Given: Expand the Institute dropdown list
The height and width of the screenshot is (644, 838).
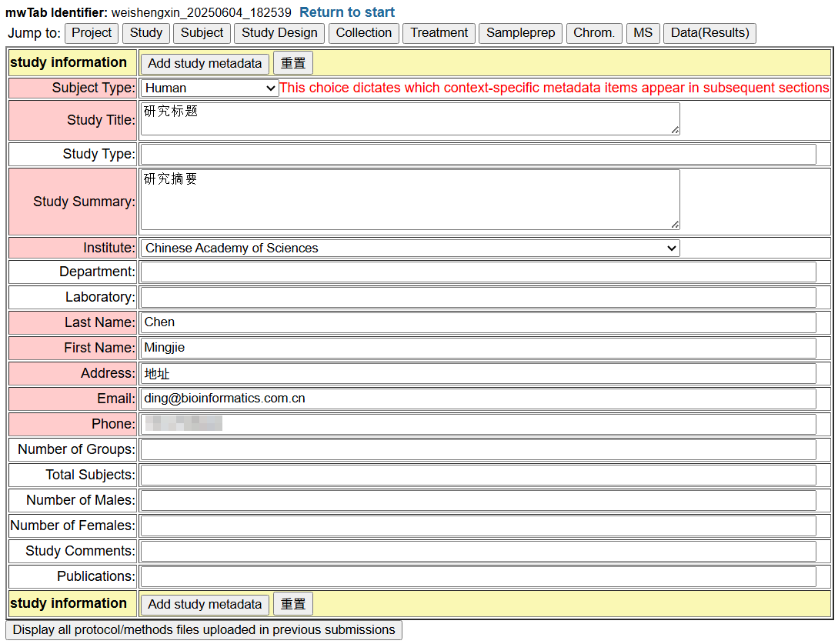Looking at the screenshot, I should coord(409,248).
